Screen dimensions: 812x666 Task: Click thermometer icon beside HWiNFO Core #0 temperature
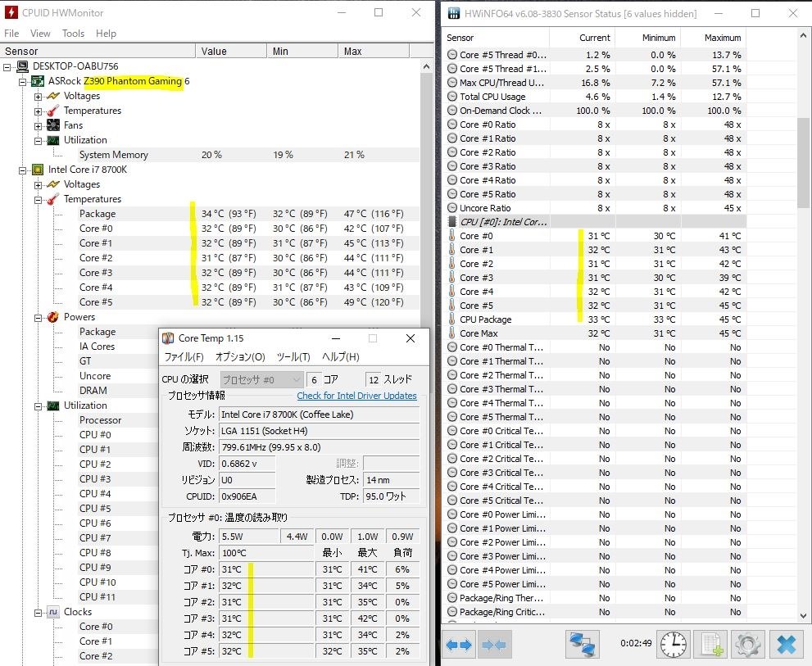tap(451, 236)
